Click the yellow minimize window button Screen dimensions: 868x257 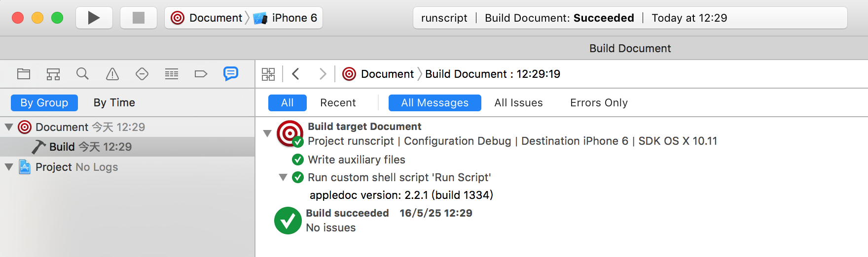pos(37,18)
